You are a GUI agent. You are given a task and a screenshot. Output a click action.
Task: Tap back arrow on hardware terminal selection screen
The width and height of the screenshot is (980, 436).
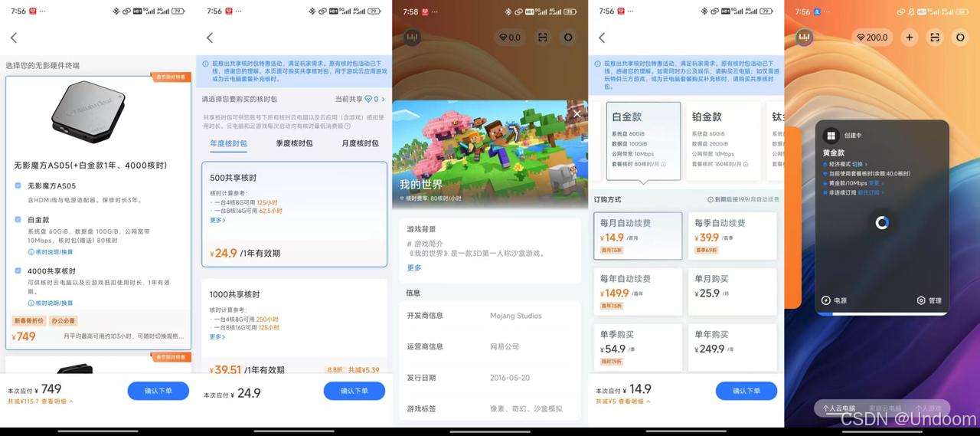coord(13,38)
